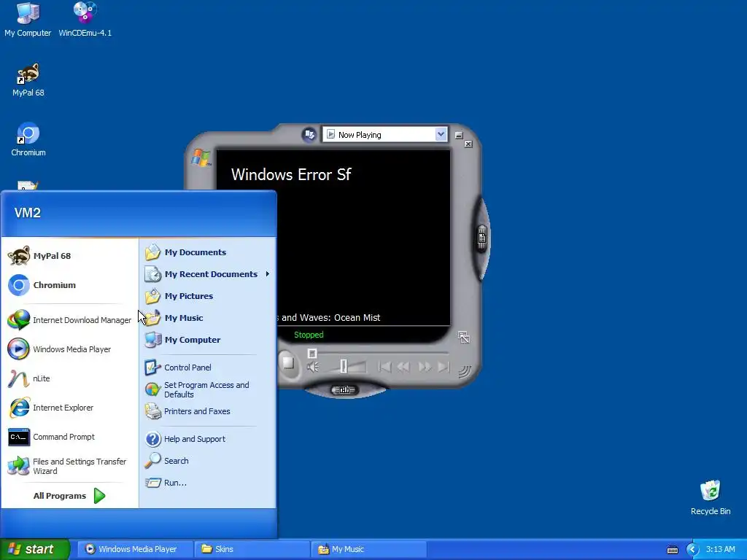
Task: Launch Internet Explorer from the Start menu
Action: [69, 408]
